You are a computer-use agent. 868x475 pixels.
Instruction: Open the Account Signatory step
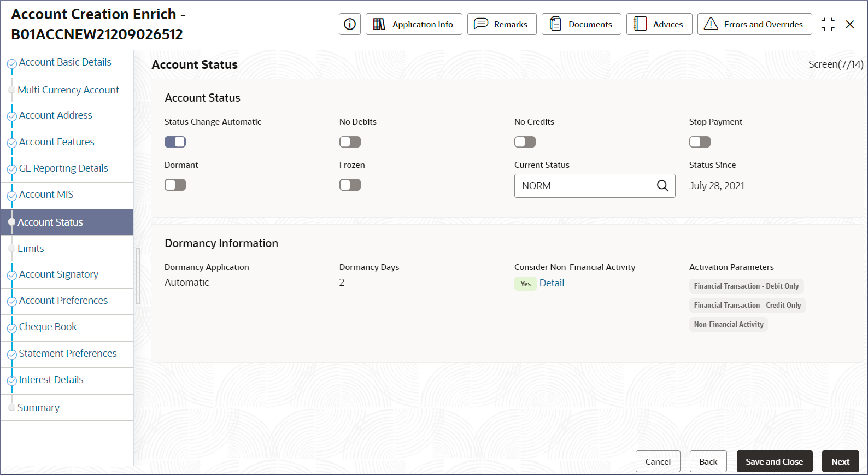tap(58, 274)
